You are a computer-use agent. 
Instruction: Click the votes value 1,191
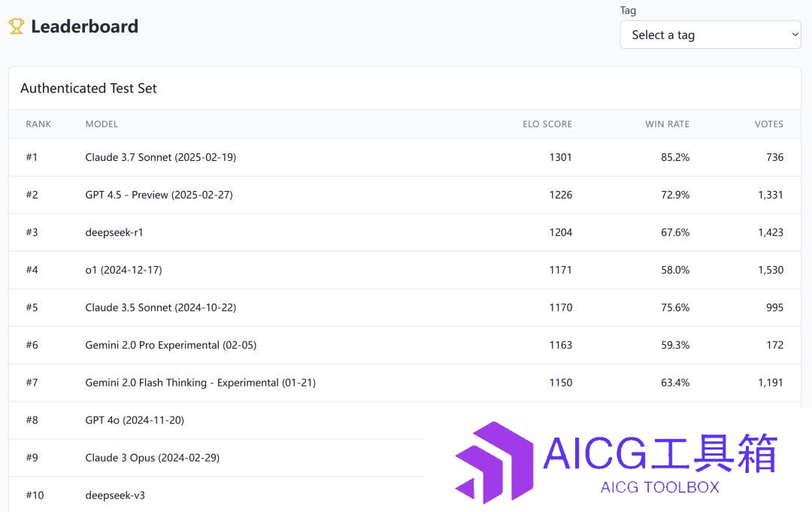(771, 383)
